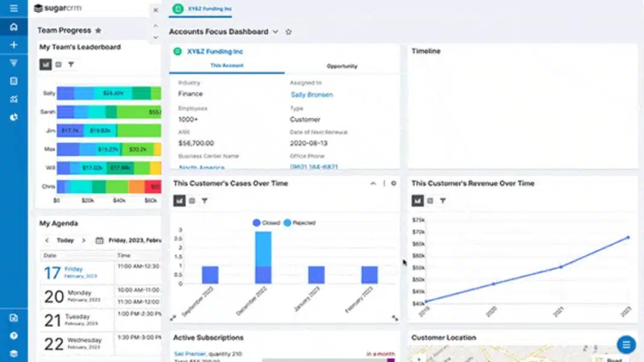Open the Sally Bronsen assigned user link
The width and height of the screenshot is (644, 362).
[311, 95]
